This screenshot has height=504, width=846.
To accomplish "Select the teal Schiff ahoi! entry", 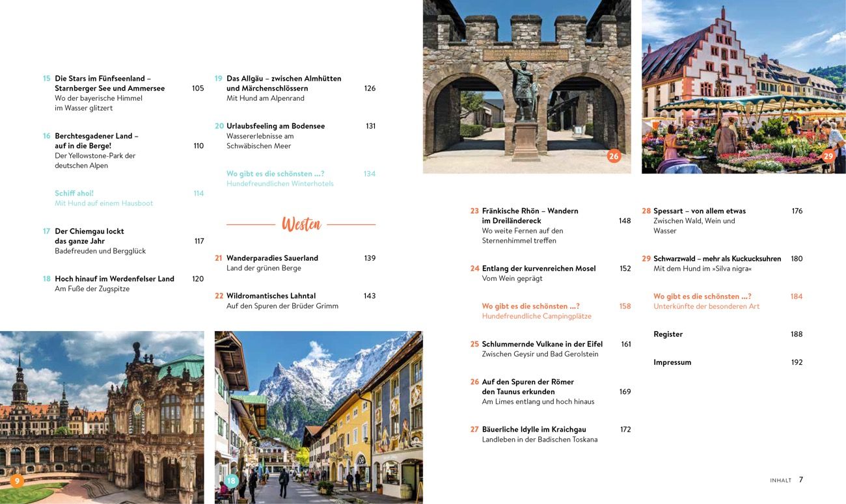I will pos(74,193).
